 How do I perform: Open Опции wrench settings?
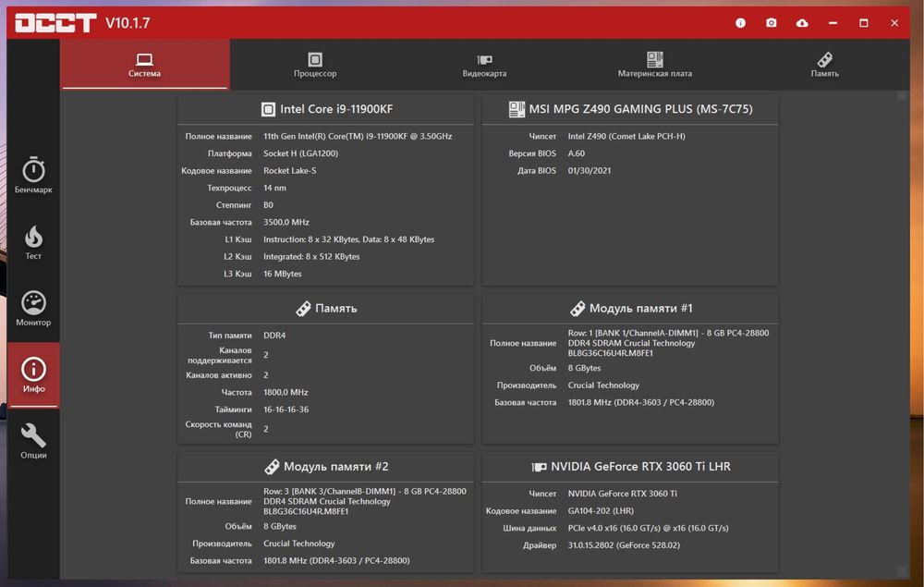coord(33,441)
